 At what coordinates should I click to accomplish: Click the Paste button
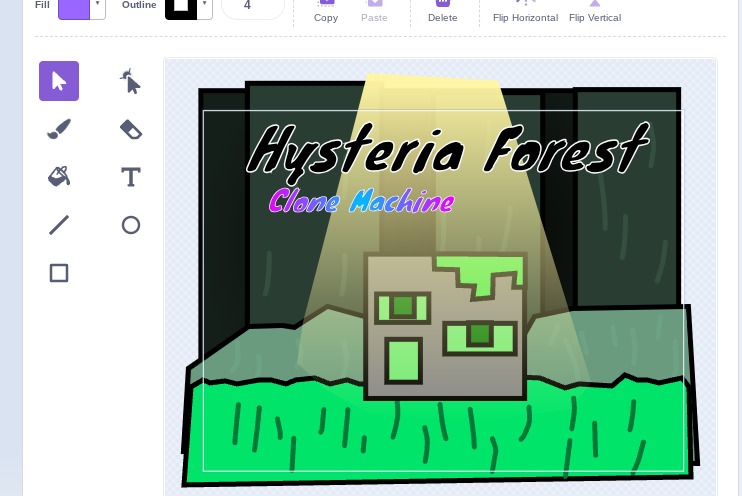point(374,11)
